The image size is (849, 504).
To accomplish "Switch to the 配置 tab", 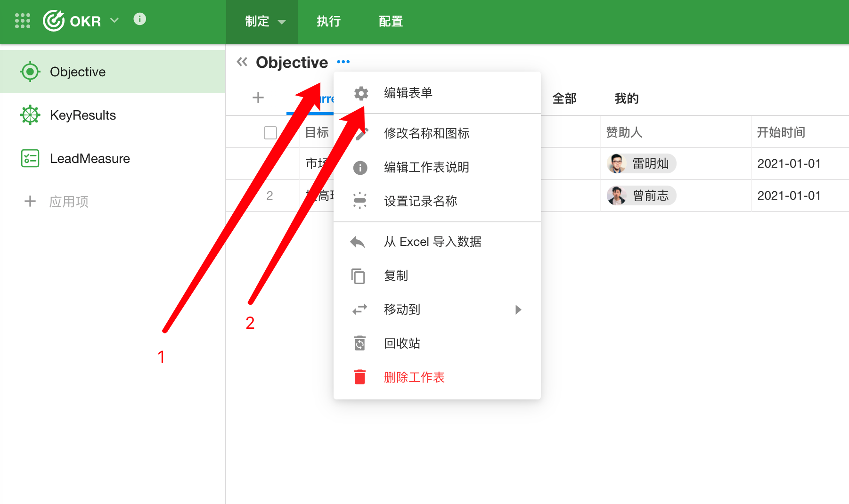I will pos(391,22).
